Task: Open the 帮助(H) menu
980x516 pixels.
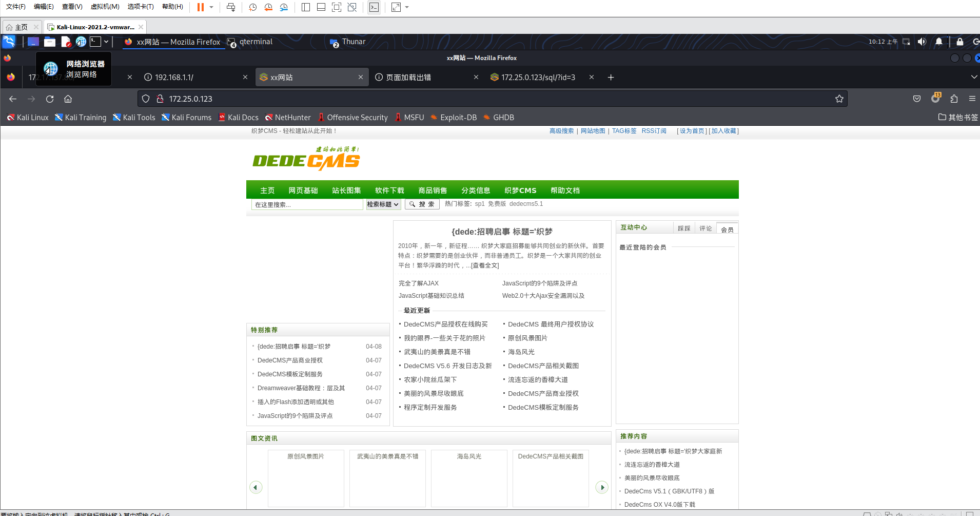Action: 172,7
